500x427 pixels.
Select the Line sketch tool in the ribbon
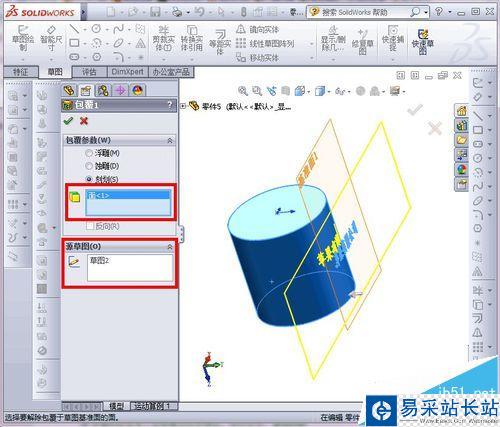pyautogui.click(x=74, y=29)
